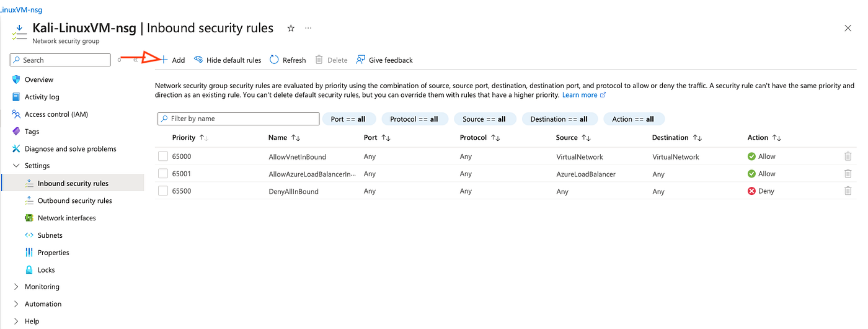868x329 pixels.
Task: Close the blade with the X button
Action: [848, 28]
